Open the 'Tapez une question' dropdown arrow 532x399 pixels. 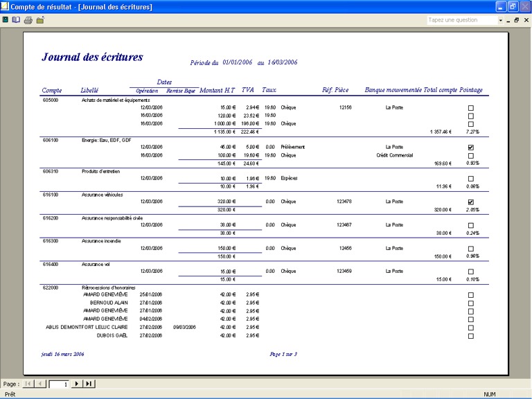[500, 20]
